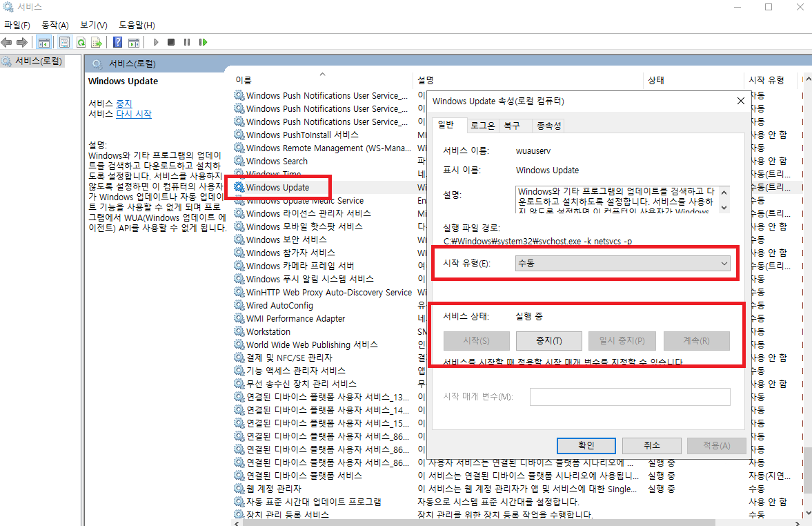This screenshot has height=526, width=812.
Task: Click services list horizontal scrollbar right arrow
Action: (x=798, y=523)
